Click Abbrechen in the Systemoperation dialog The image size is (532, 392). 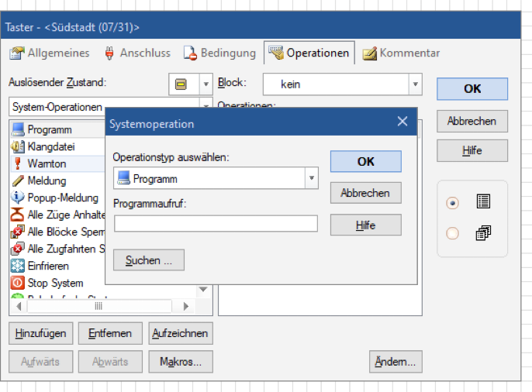coord(366,193)
